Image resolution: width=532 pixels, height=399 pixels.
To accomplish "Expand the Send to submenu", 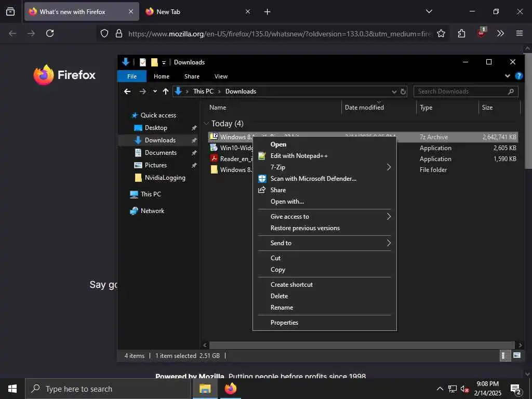I will (x=325, y=243).
